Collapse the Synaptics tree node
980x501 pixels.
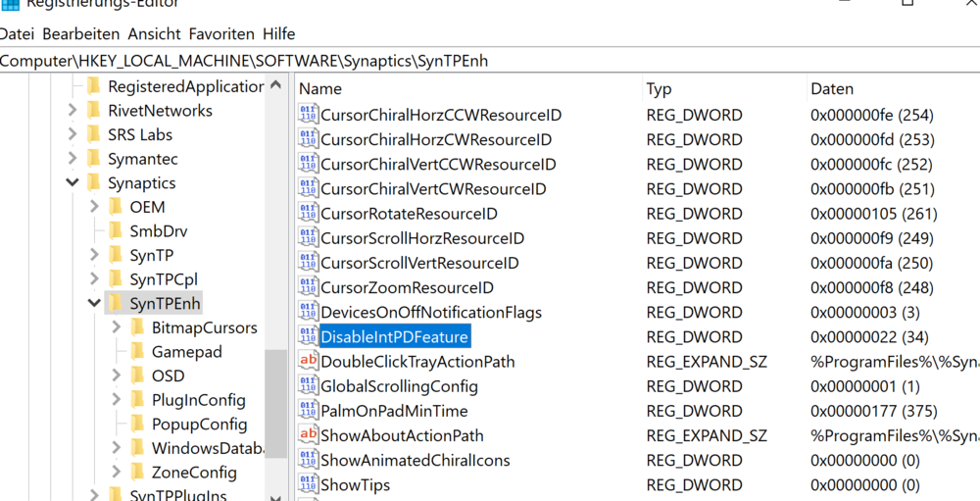click(x=73, y=183)
